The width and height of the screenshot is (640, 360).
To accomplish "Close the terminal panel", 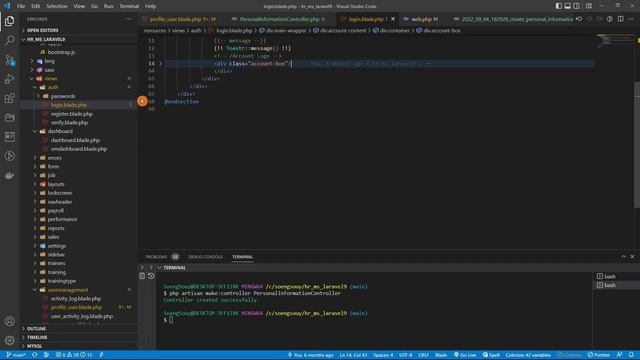I will [x=632, y=257].
